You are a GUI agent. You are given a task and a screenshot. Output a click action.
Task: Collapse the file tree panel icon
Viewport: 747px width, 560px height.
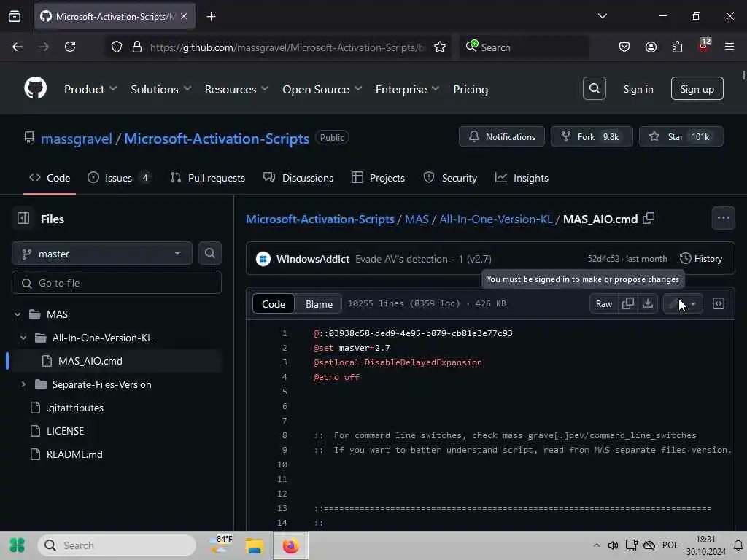(23, 219)
